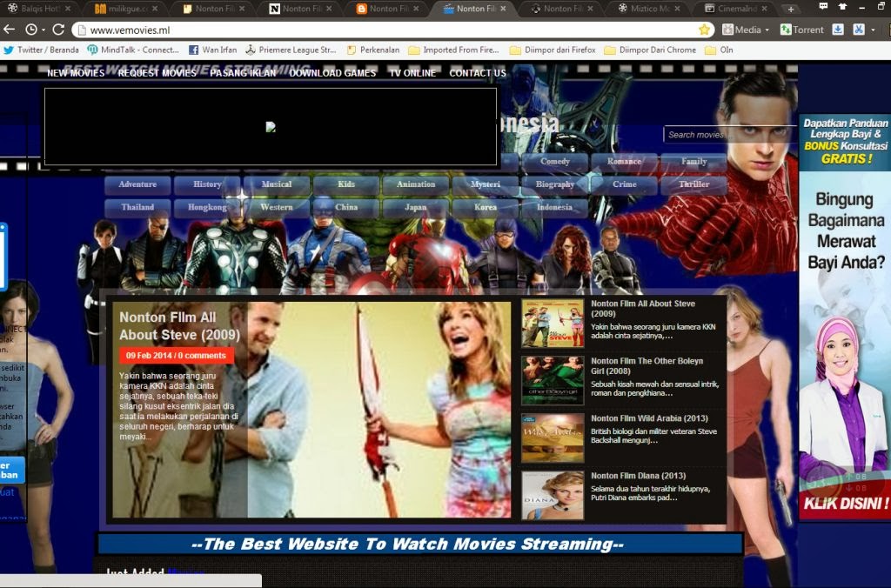Open TV ONLINE menu item
The image size is (891, 588).
(412, 73)
